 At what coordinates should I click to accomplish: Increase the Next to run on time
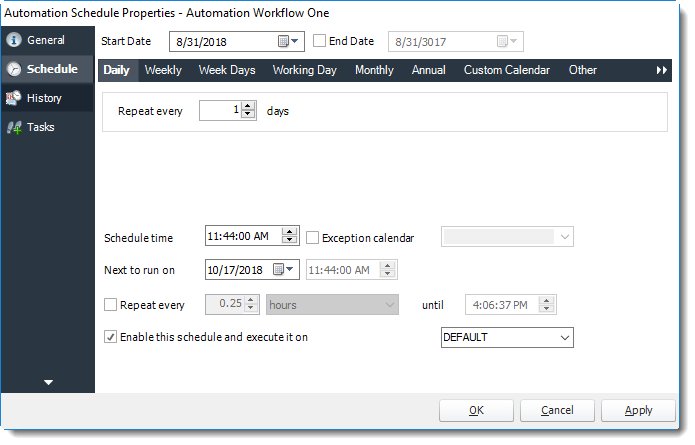[x=387, y=265]
